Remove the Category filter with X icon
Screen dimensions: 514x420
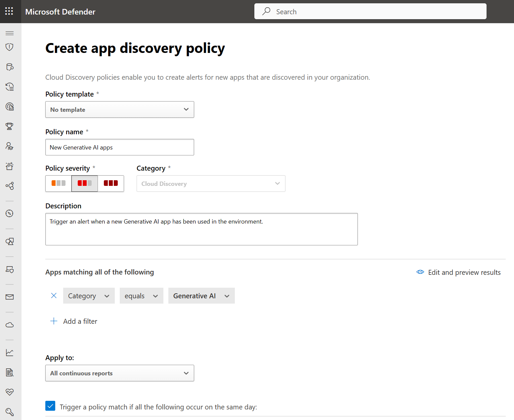point(54,296)
